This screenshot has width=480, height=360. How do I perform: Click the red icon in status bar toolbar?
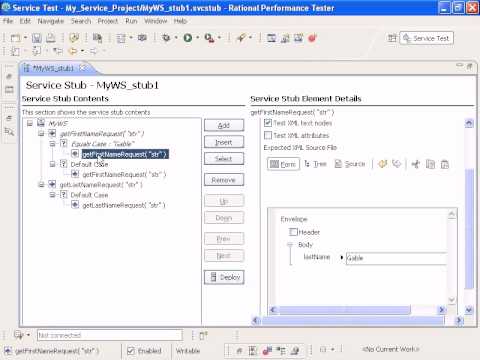(267, 350)
